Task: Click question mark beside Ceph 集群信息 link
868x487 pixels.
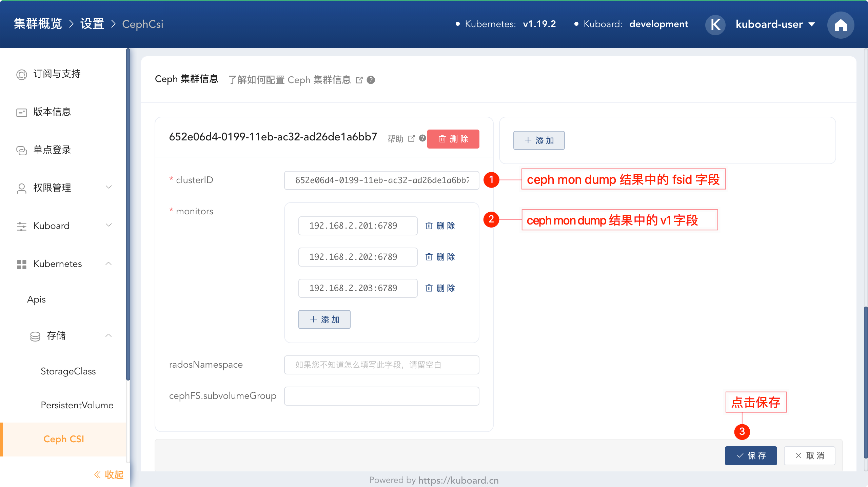Action: point(371,80)
